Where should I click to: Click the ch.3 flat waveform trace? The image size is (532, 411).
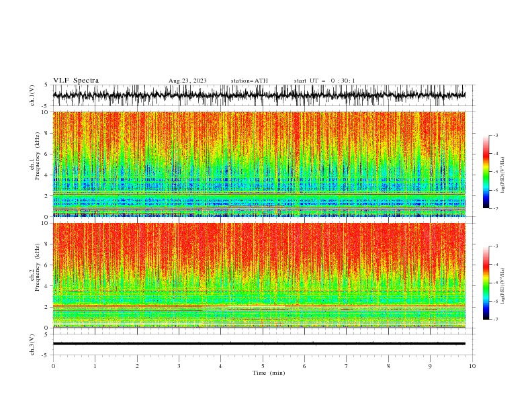tap(259, 344)
